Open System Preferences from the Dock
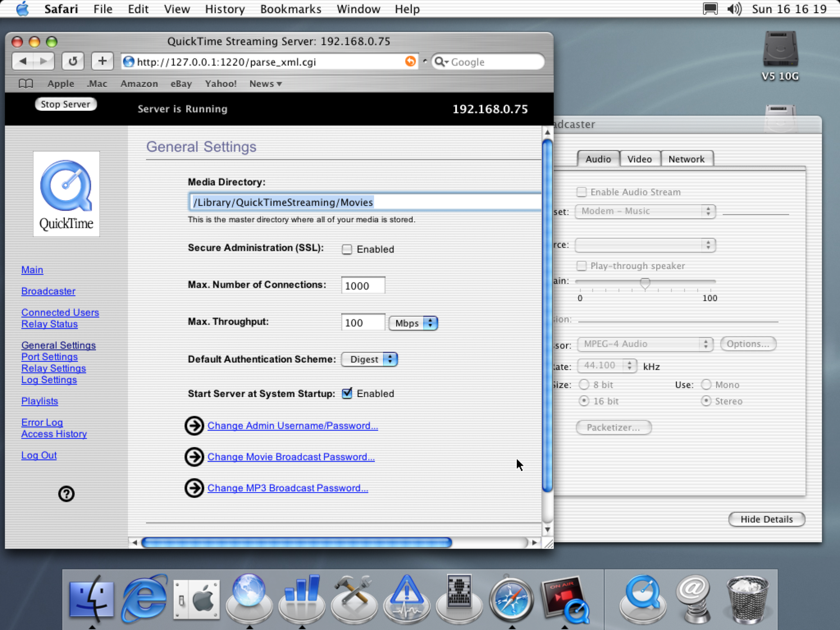840x630 pixels. coord(196,600)
